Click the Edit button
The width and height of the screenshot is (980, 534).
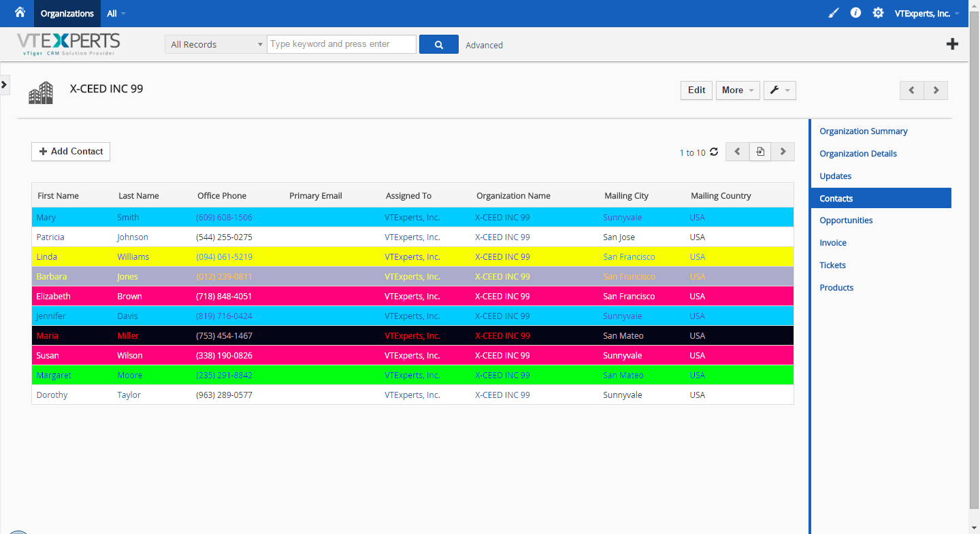(696, 90)
